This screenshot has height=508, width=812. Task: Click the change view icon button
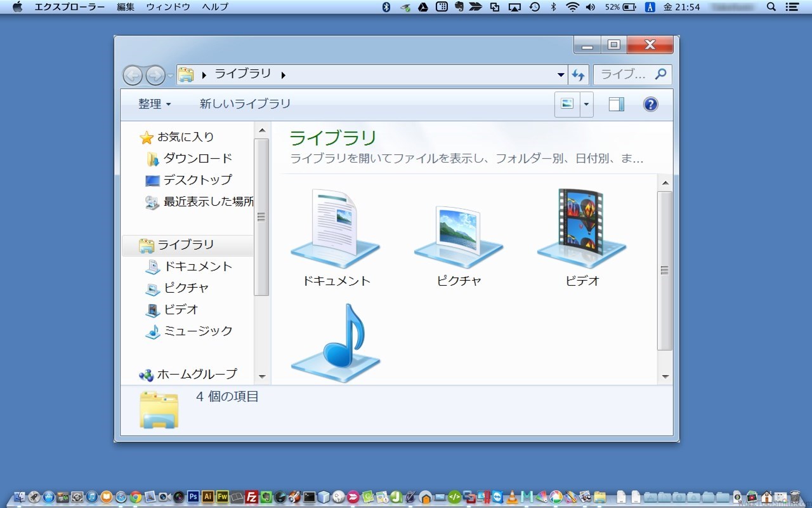[567, 104]
